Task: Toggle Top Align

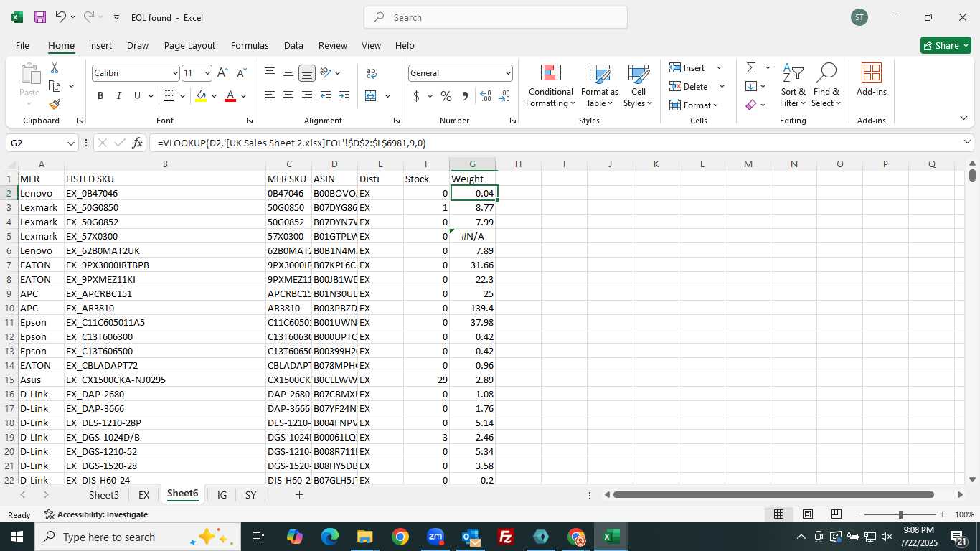Action: pos(270,73)
